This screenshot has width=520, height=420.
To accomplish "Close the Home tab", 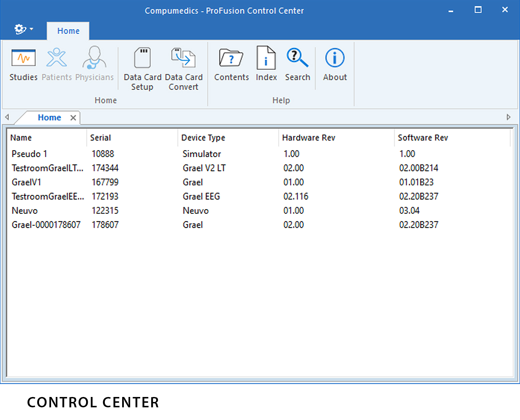I will pos(73,117).
